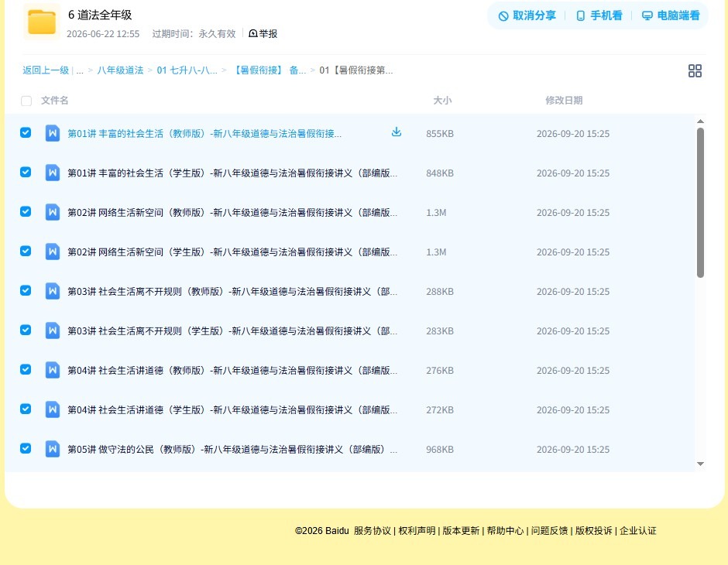Open file 第05讲 做守法的公民（教师版）
The image size is (728, 565).
click(232, 449)
